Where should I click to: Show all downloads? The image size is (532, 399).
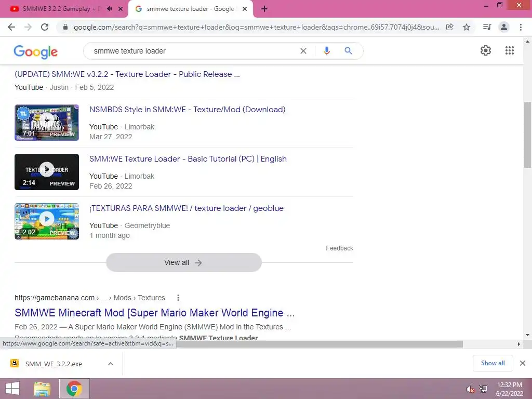coord(493,363)
